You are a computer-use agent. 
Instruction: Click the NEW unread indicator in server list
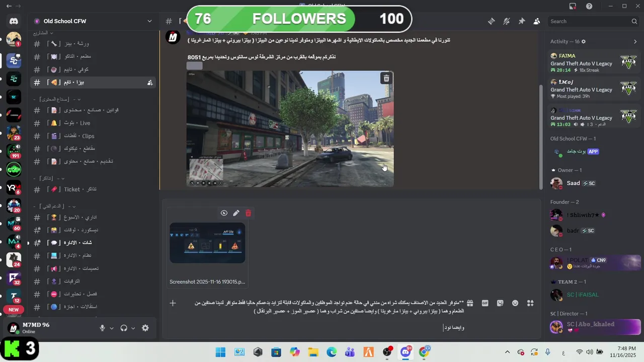click(14, 310)
